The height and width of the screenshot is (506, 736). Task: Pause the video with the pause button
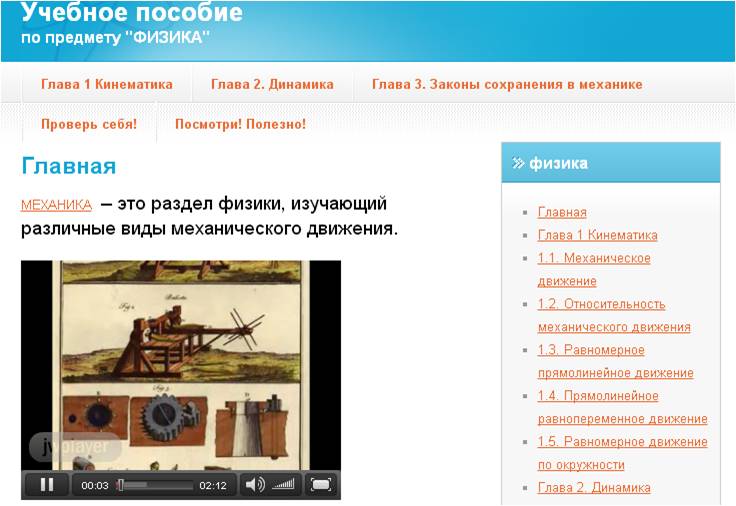(x=46, y=485)
